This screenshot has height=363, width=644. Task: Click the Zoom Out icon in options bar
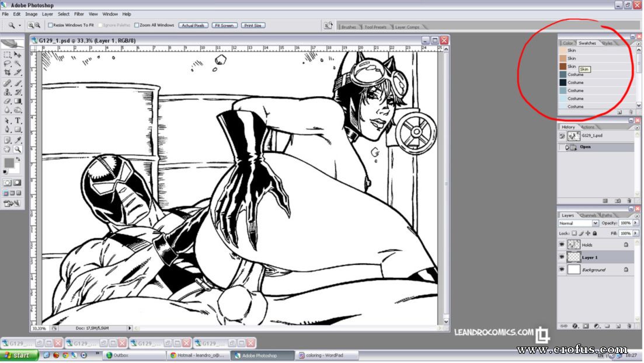[37, 26]
